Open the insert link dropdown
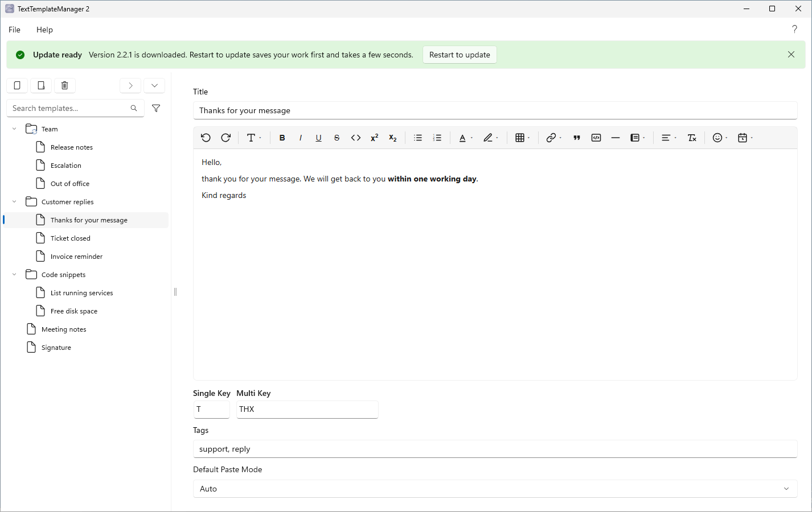 pos(554,138)
